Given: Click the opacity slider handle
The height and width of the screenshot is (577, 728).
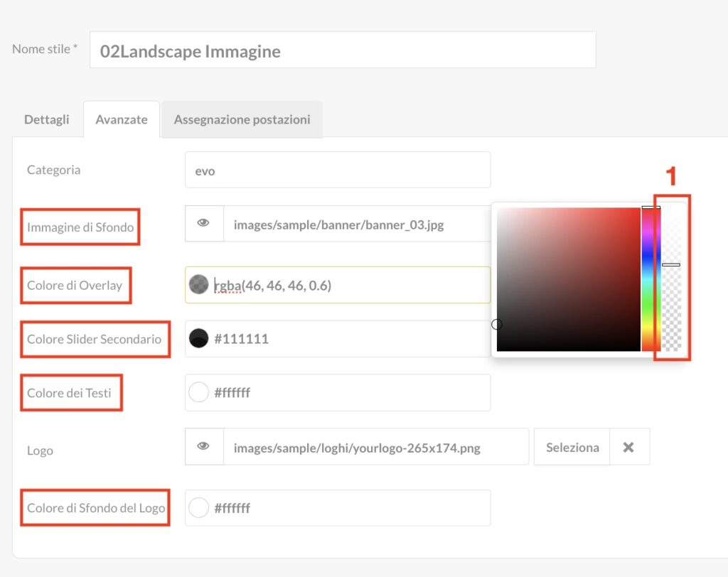Looking at the screenshot, I should [x=671, y=264].
